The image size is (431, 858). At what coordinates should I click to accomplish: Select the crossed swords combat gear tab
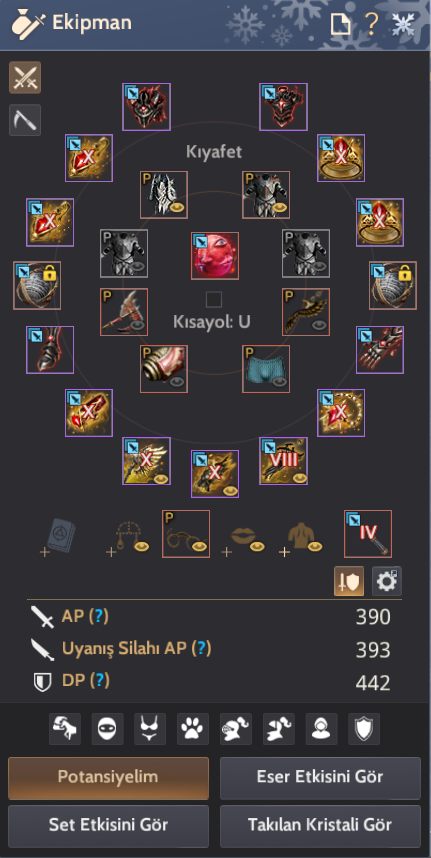point(25,77)
